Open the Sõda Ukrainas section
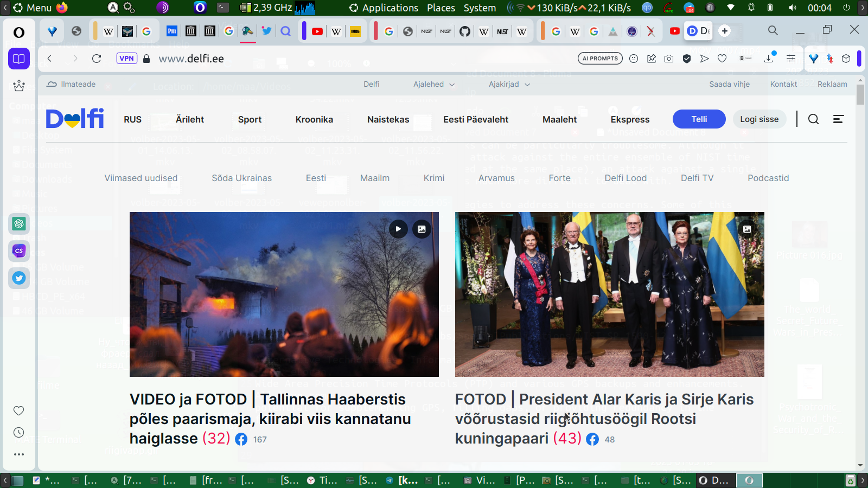 241,178
